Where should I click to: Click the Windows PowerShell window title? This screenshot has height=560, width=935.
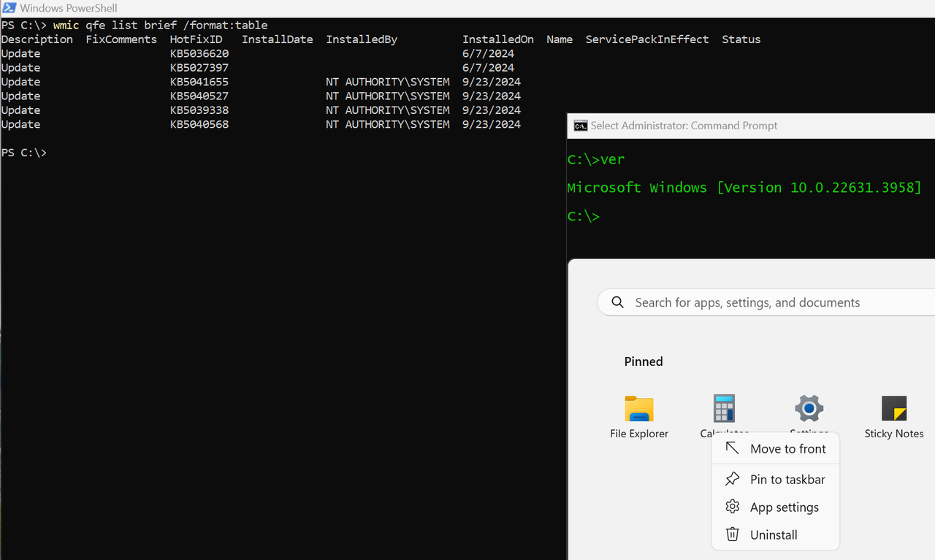click(69, 8)
